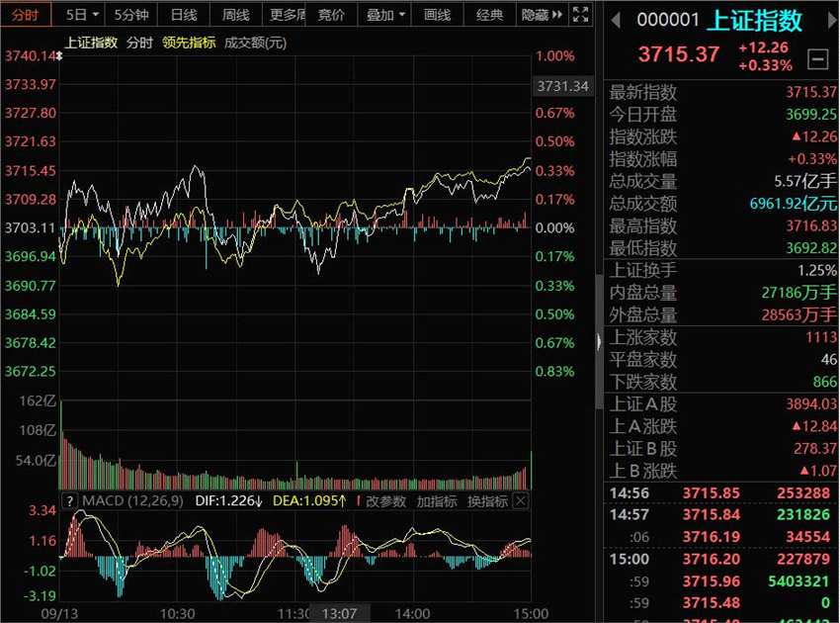Image resolution: width=840 pixels, height=623 pixels.
Task: Open the MACD help question-mark icon
Action: point(70,501)
